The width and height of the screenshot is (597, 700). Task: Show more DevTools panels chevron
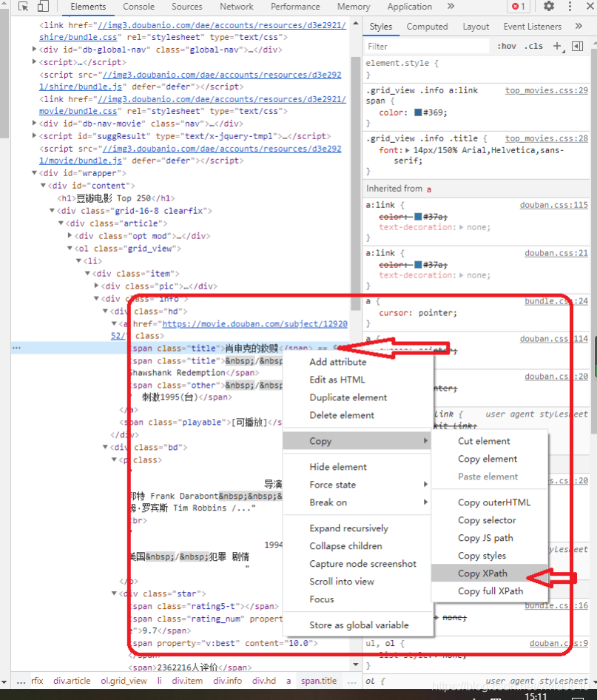[x=451, y=6]
